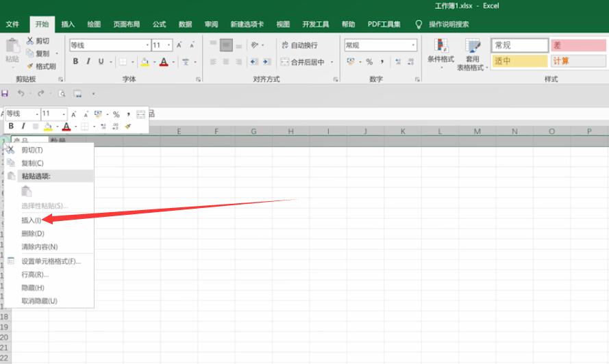Open Conditional Formatting (条件格式)

point(441,53)
